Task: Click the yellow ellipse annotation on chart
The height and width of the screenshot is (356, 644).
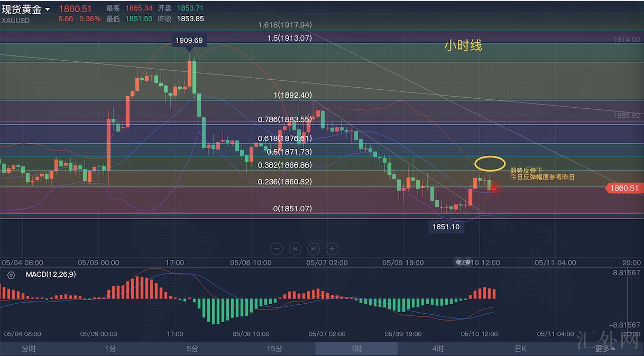Action: click(x=490, y=163)
